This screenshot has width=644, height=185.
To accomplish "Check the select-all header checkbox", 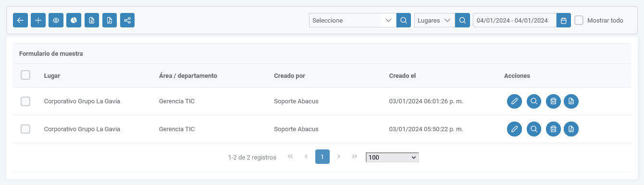I will pyautogui.click(x=26, y=75).
